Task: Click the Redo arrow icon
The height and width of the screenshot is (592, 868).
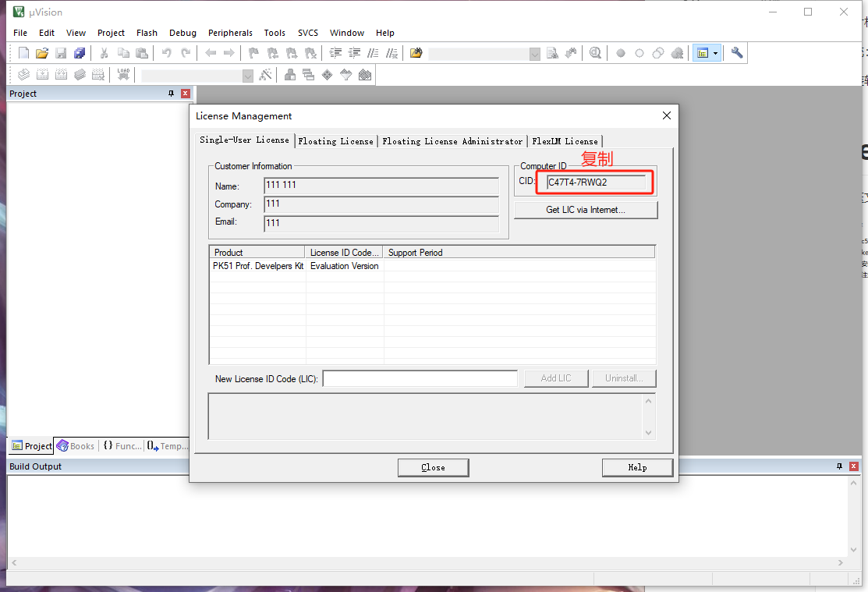Action: click(186, 53)
